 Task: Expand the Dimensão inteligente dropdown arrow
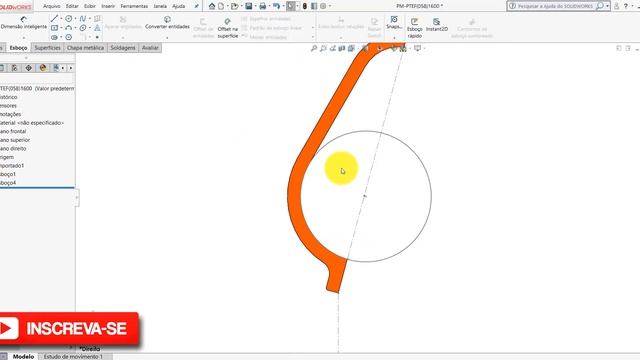pyautogui.click(x=24, y=38)
